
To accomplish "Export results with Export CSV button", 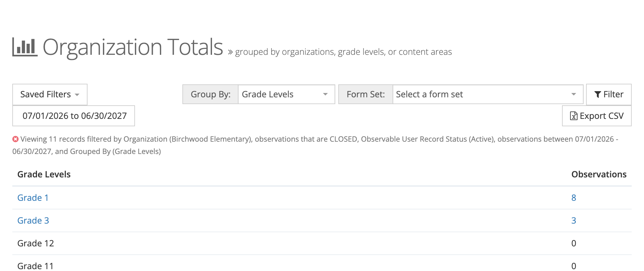I will point(597,116).
